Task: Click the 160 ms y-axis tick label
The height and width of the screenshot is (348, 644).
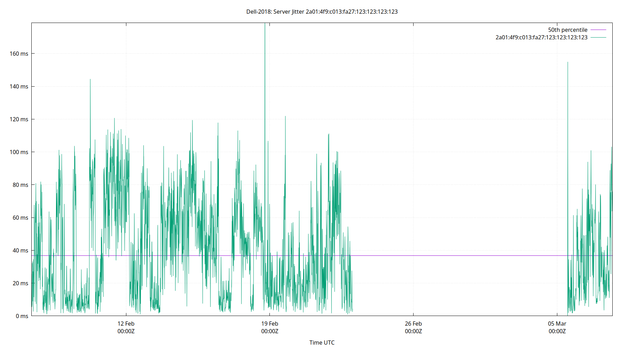Action: tap(19, 53)
